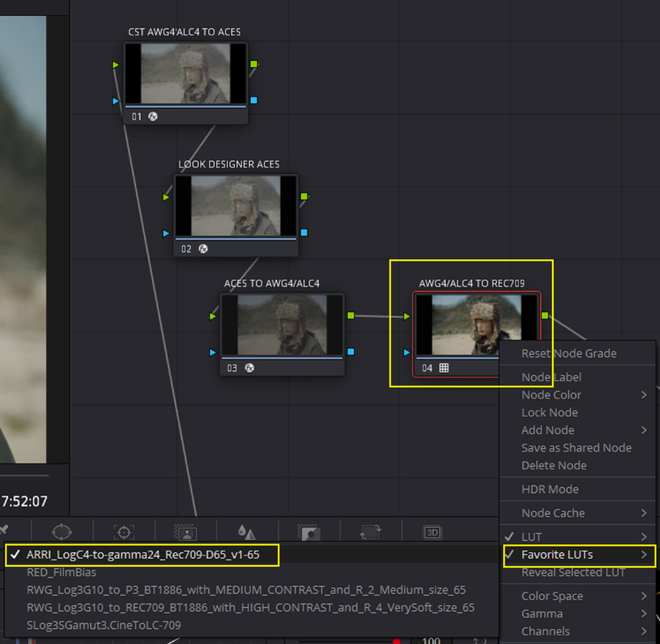Viewport: 660px width, 644px height.
Task: Click the LUT grid badge on node 04
Action: pyautogui.click(x=443, y=368)
